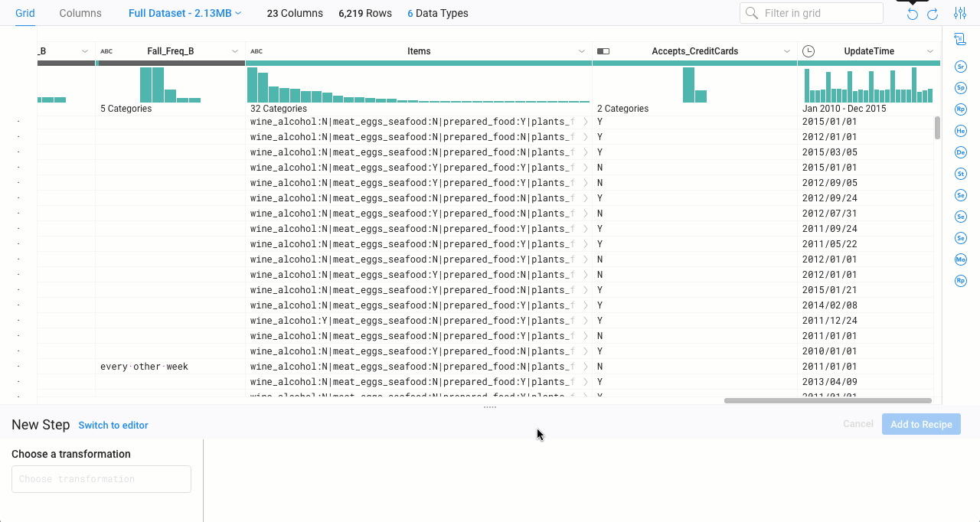The height and width of the screenshot is (522, 980).
Task: Expand the Items cell in the 2012/09/24 row
Action: pyautogui.click(x=586, y=198)
